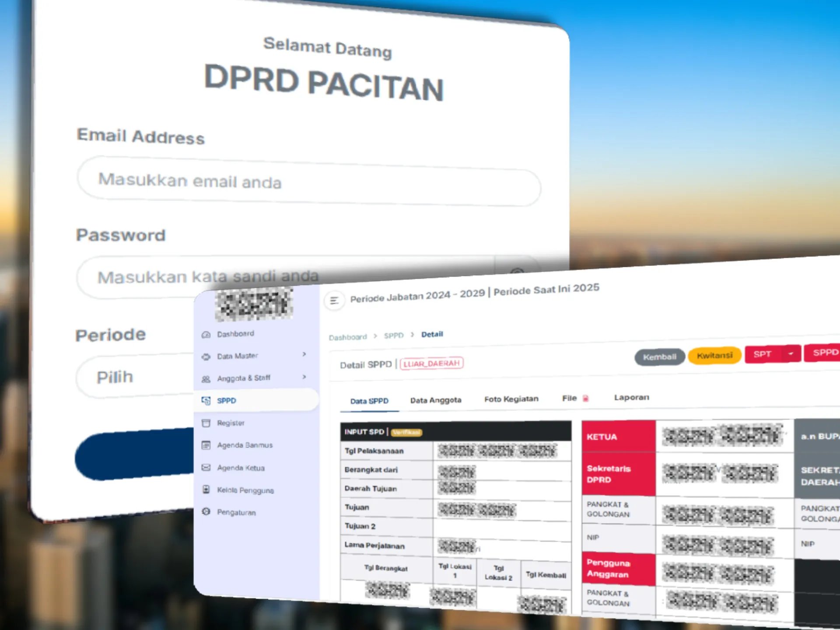The height and width of the screenshot is (630, 840).
Task: Click the Register icon in the sidebar
Action: click(206, 423)
